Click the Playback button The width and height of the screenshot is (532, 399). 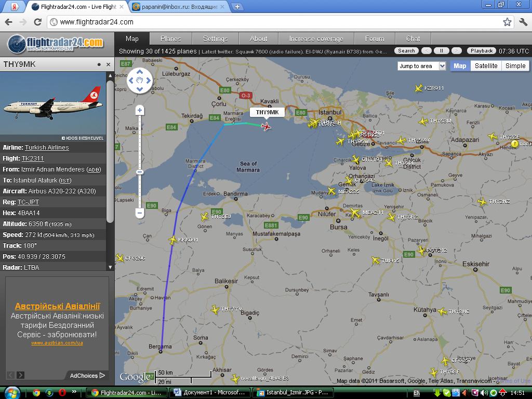[x=482, y=51]
